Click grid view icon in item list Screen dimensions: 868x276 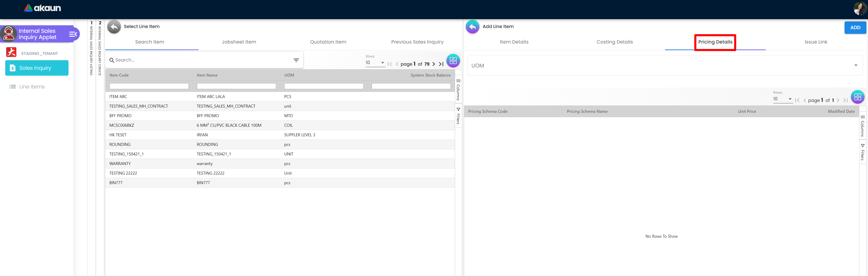[x=453, y=61]
